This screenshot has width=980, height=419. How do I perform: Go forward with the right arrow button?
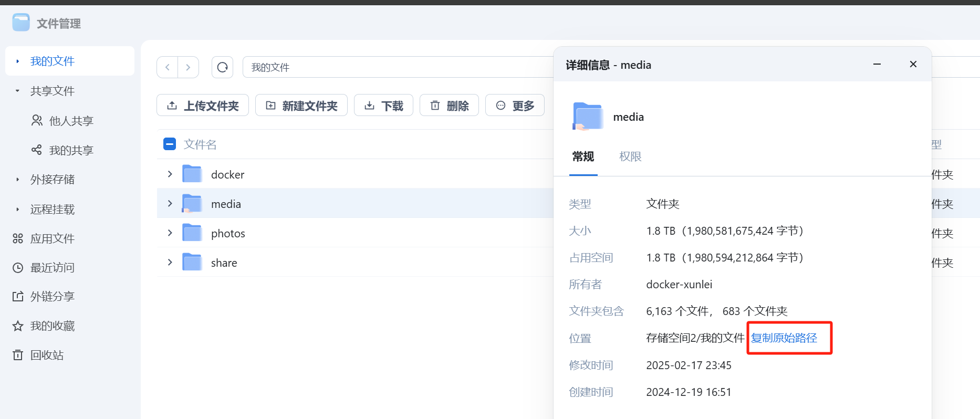(x=188, y=67)
